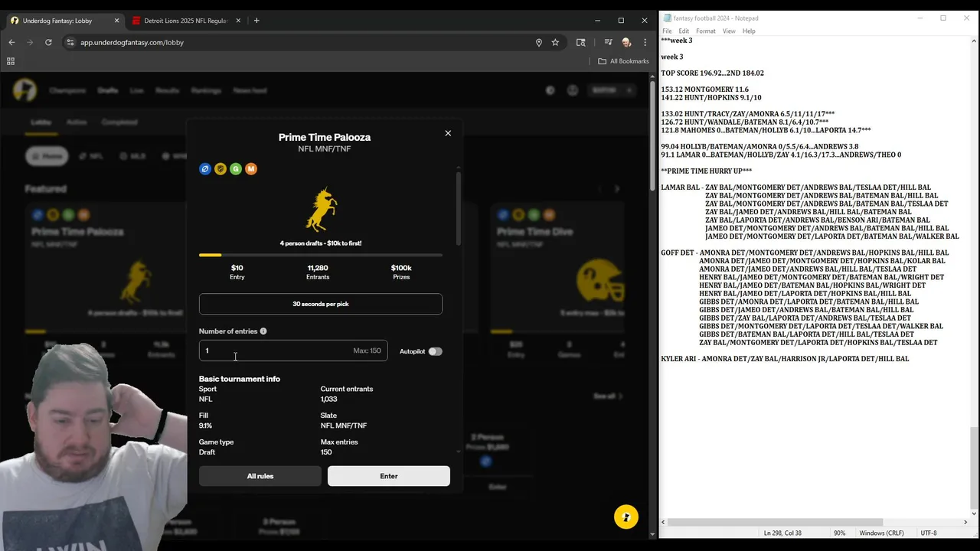Click the See all link behind dialog
Viewport: 980px width, 551px height.
click(x=608, y=396)
